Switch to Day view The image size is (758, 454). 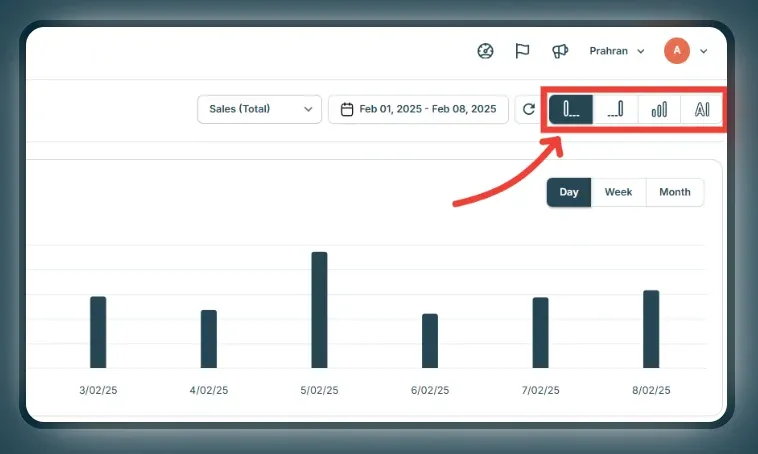click(x=569, y=192)
